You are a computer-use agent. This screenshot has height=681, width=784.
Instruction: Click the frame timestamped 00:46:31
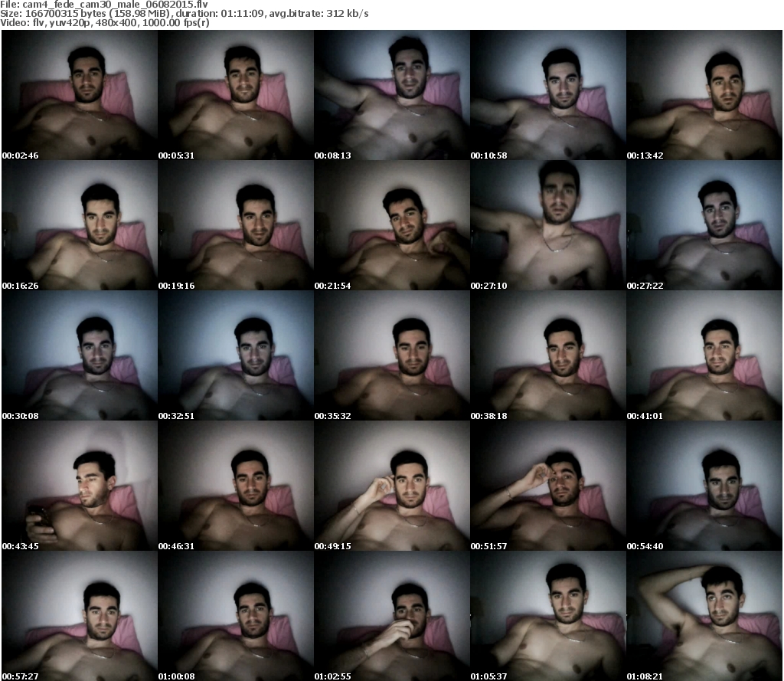(236, 486)
